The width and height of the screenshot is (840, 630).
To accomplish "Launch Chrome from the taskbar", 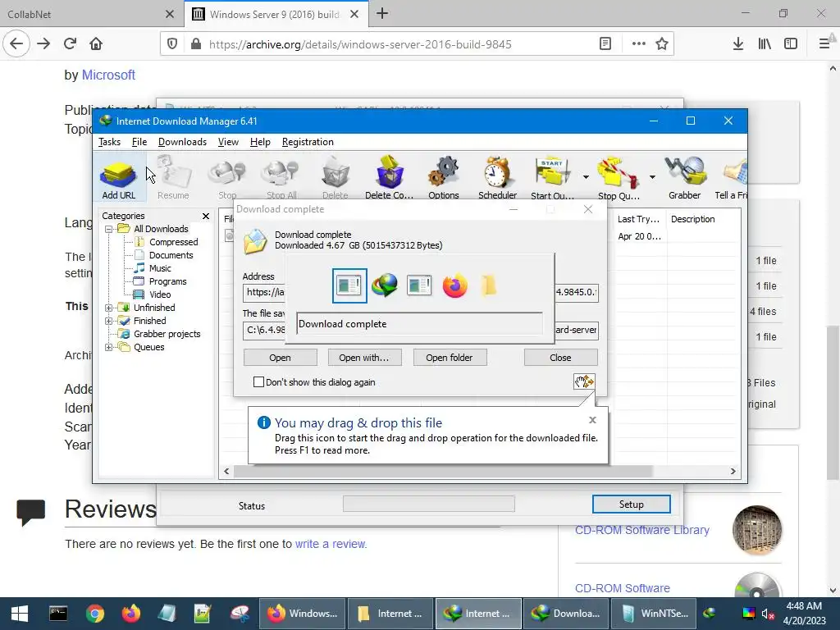I will pos(95,614).
